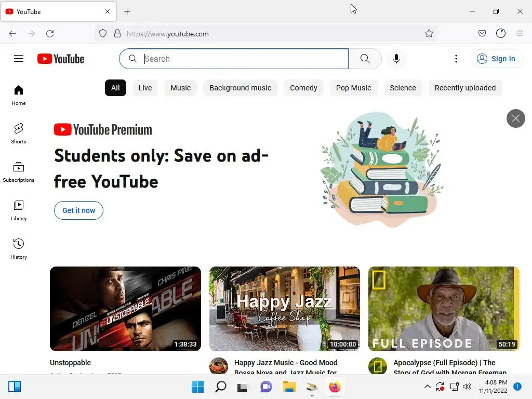Select the Background music chip
This screenshot has width=532, height=399.
coord(240,88)
